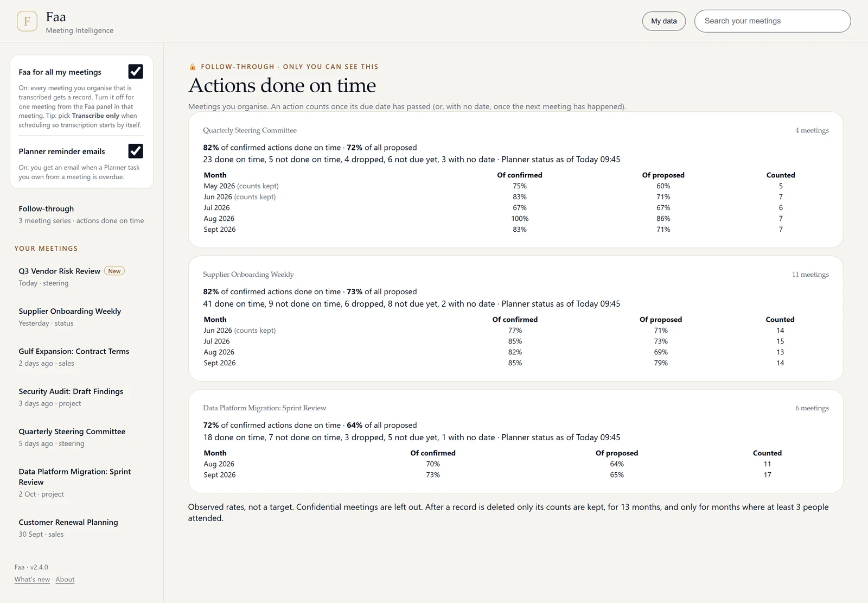The image size is (868, 603).
Task: Click the New badge on Q3 Vendor Risk Review
Action: pos(114,271)
